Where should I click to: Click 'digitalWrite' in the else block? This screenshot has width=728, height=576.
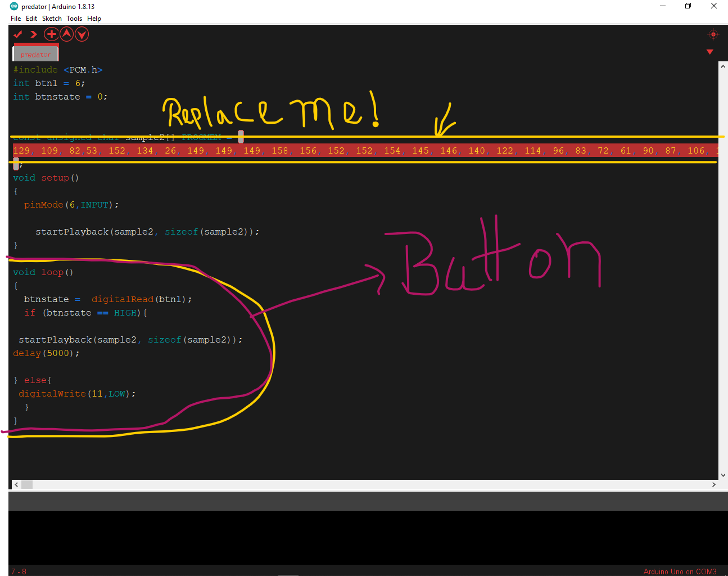(52, 394)
